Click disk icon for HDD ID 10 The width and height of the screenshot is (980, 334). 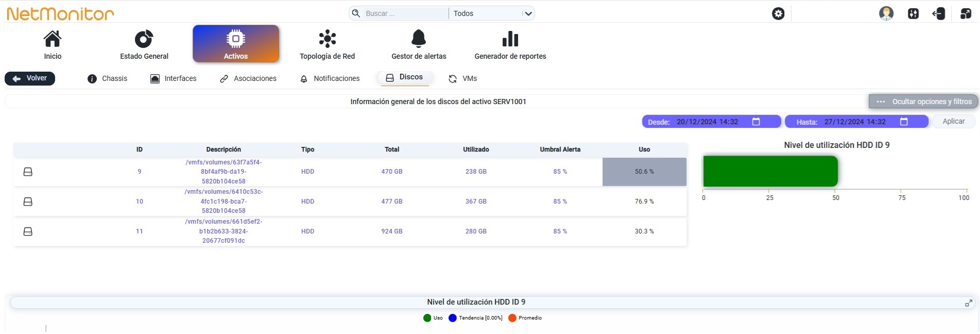click(28, 202)
